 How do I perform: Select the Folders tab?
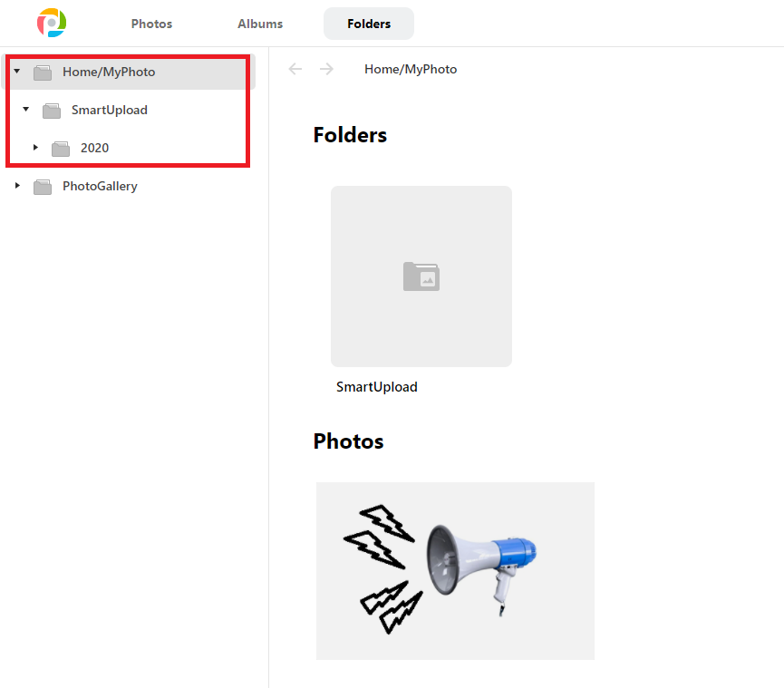click(x=369, y=24)
